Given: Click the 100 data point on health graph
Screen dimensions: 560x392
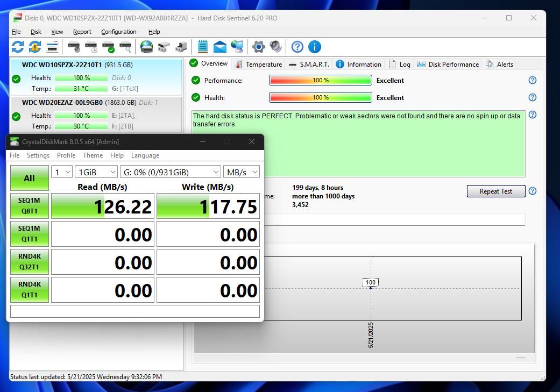Looking at the screenshot, I should [371, 288].
